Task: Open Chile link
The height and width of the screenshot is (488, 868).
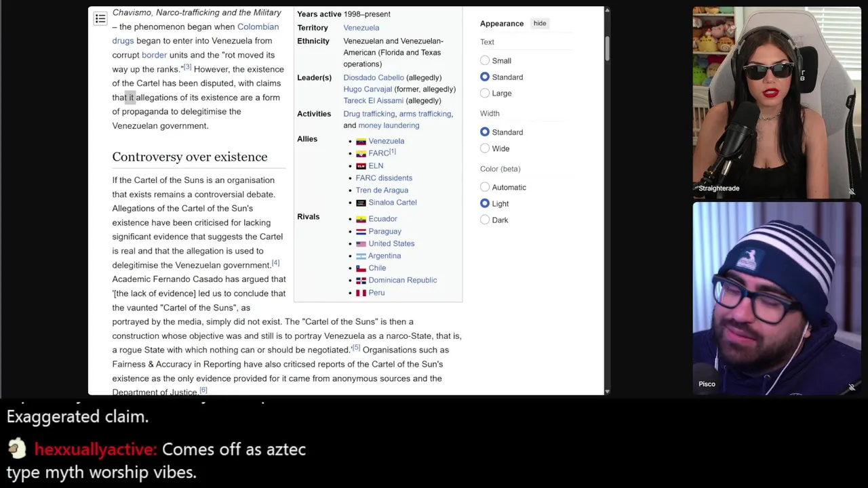Action: click(377, 268)
